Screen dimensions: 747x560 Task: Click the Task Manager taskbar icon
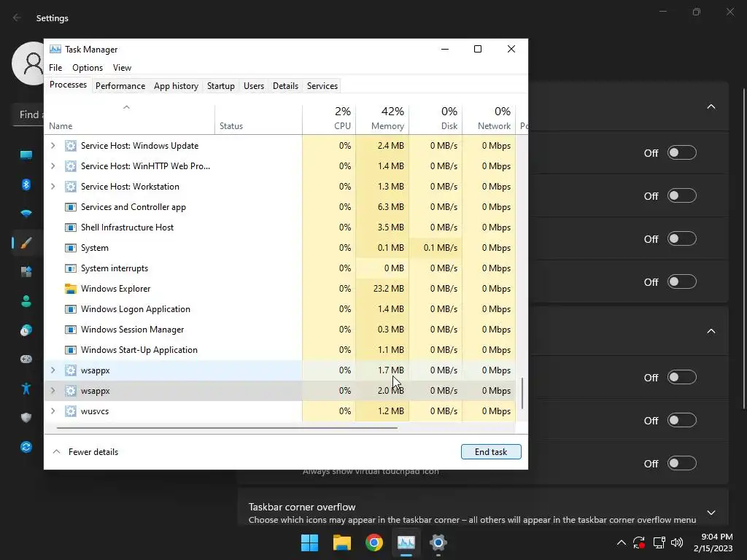406,542
